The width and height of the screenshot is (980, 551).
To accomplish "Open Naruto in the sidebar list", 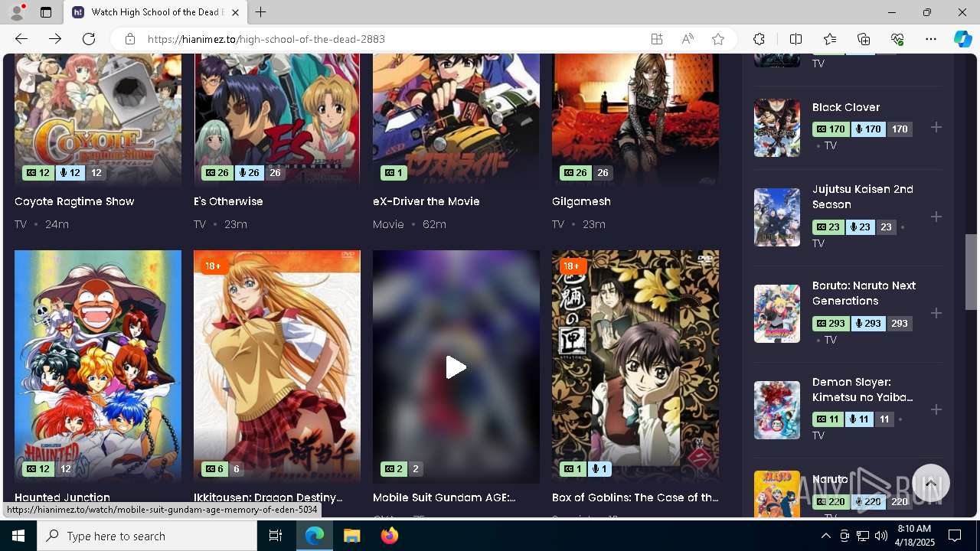I will pyautogui.click(x=830, y=479).
